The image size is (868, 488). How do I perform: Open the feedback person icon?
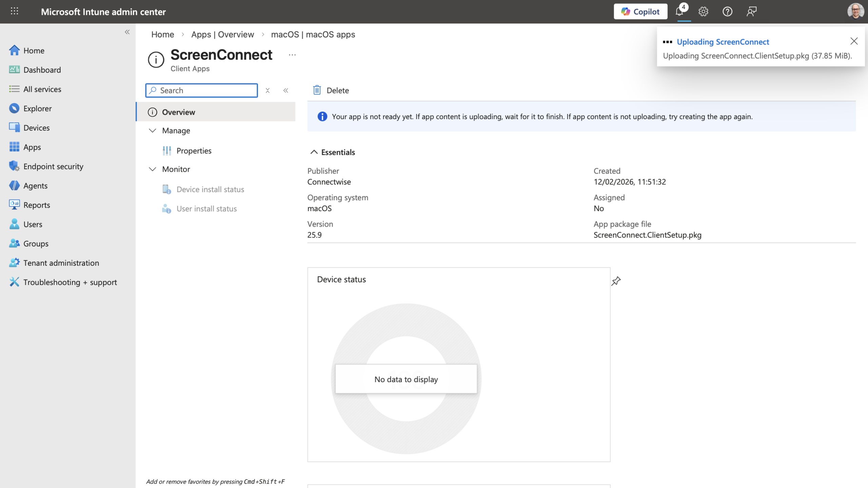(x=751, y=12)
